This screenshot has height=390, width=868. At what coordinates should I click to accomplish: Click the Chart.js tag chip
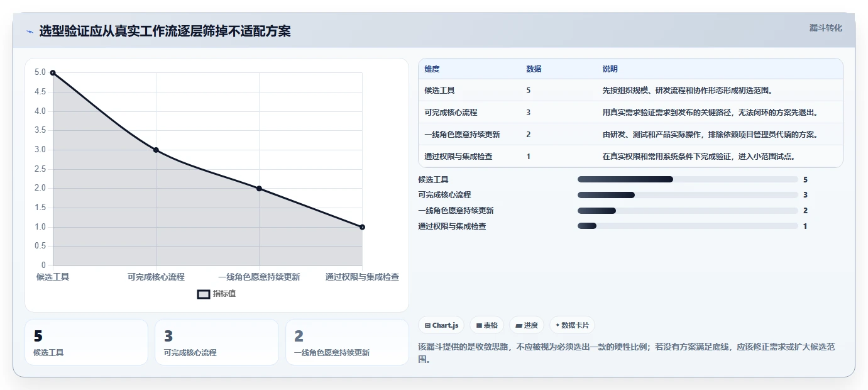[441, 325]
